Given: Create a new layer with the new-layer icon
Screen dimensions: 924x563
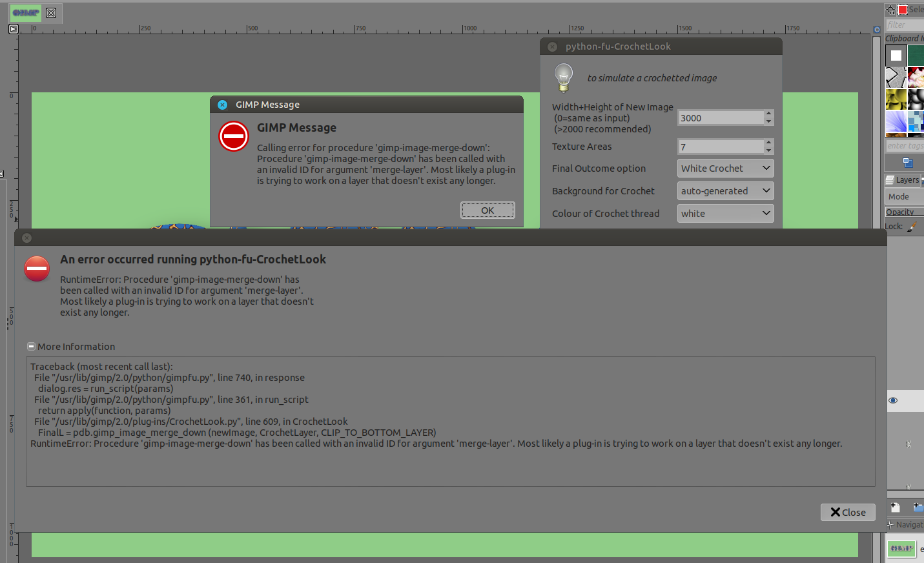Looking at the screenshot, I should point(895,507).
